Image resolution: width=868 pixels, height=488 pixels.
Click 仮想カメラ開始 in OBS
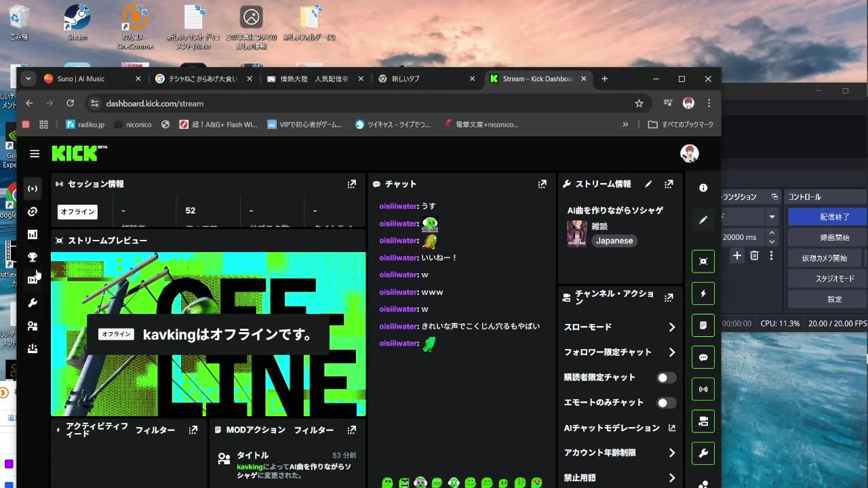pos(825,258)
